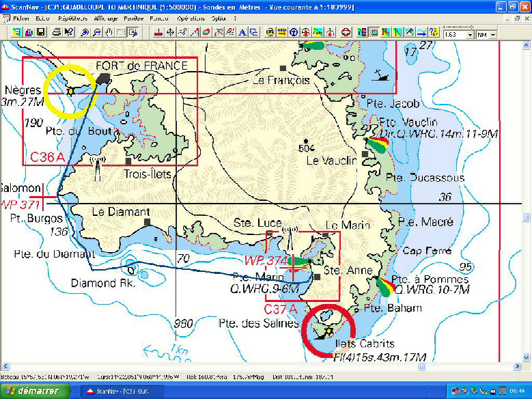Click the red lifebuoy man-overboard icon

(346, 32)
